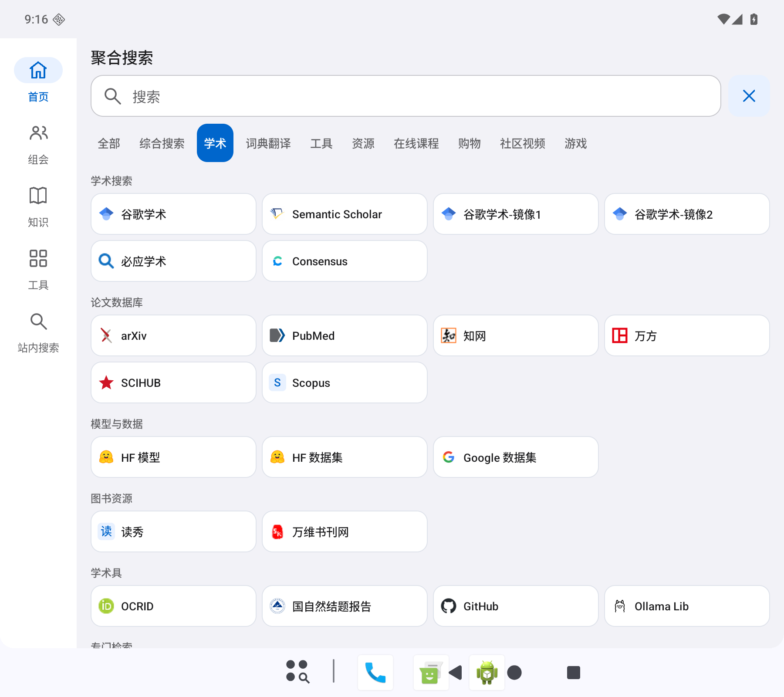The height and width of the screenshot is (697, 784).
Task: Select the GitHub card label
Action: pyautogui.click(x=481, y=606)
